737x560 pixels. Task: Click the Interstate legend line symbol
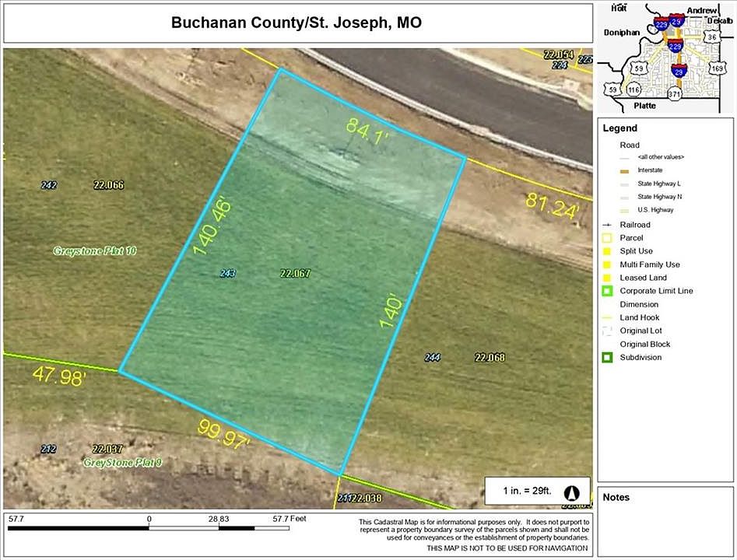coord(625,171)
